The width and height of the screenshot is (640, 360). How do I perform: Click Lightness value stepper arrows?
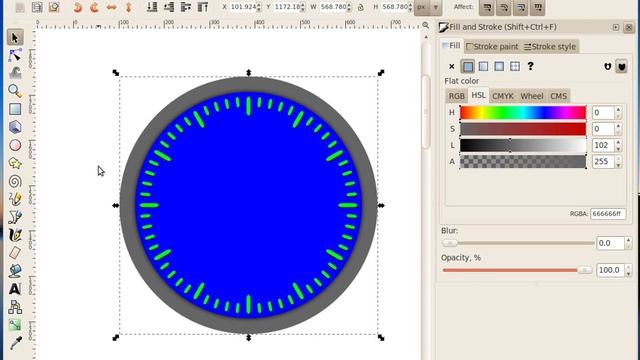[x=618, y=145]
